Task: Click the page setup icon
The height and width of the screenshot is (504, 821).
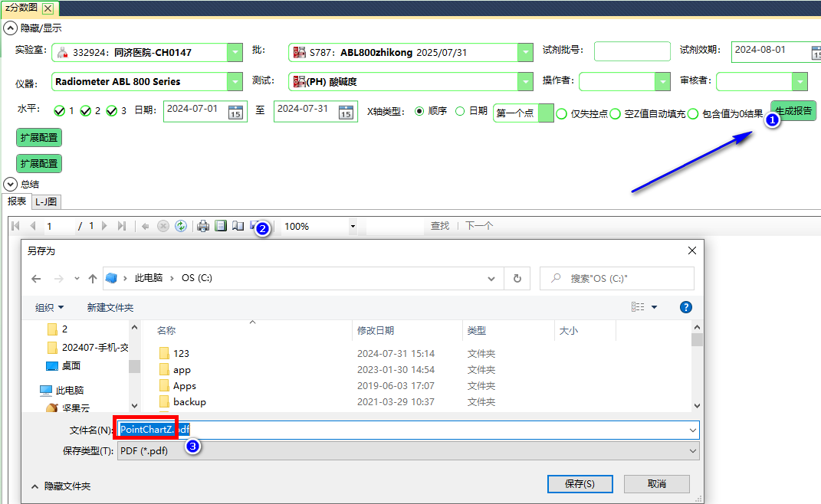Action: 238,226
